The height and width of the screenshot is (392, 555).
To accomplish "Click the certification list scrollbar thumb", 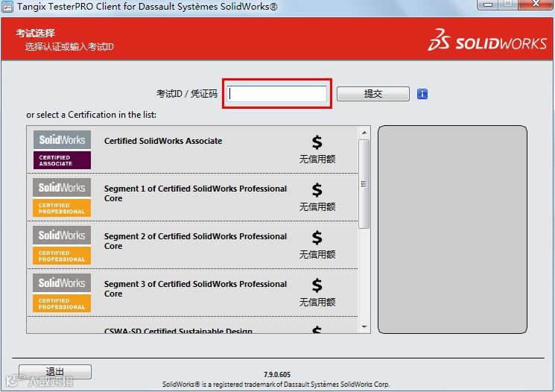I will click(x=364, y=184).
